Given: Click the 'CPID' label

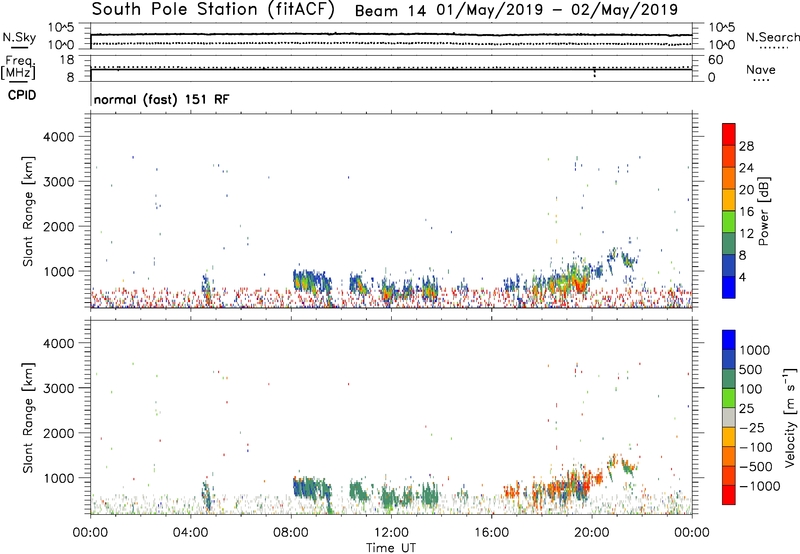Looking at the screenshot, I should [x=22, y=95].
